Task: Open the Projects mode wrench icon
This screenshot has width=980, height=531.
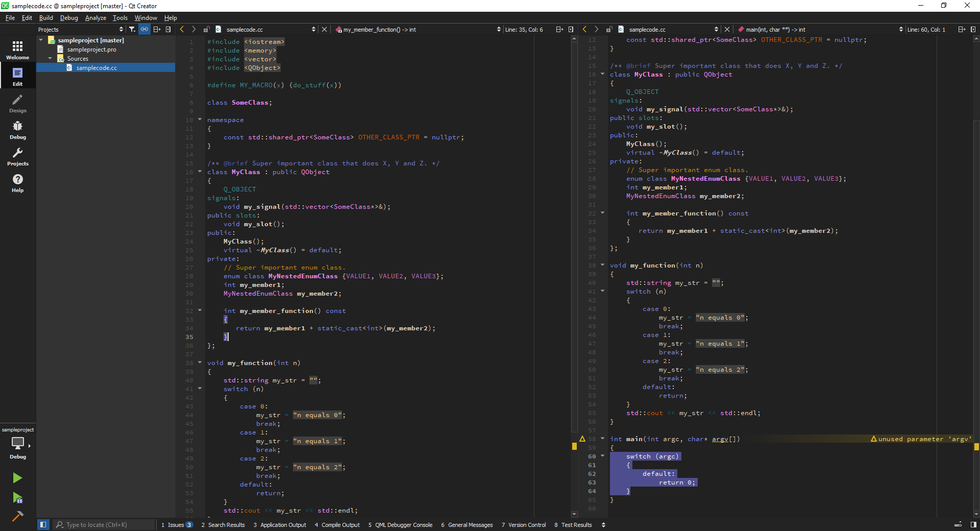Action: [x=18, y=156]
